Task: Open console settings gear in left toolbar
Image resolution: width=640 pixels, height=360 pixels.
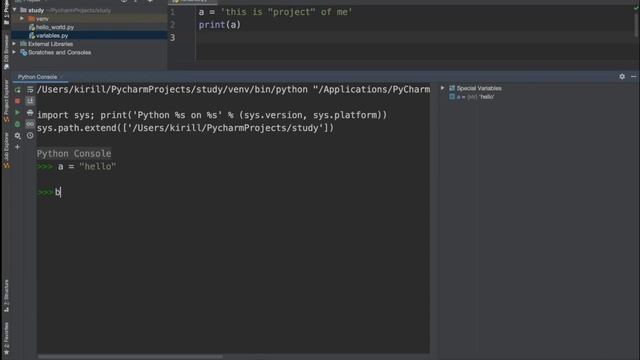Action: click(x=18, y=136)
